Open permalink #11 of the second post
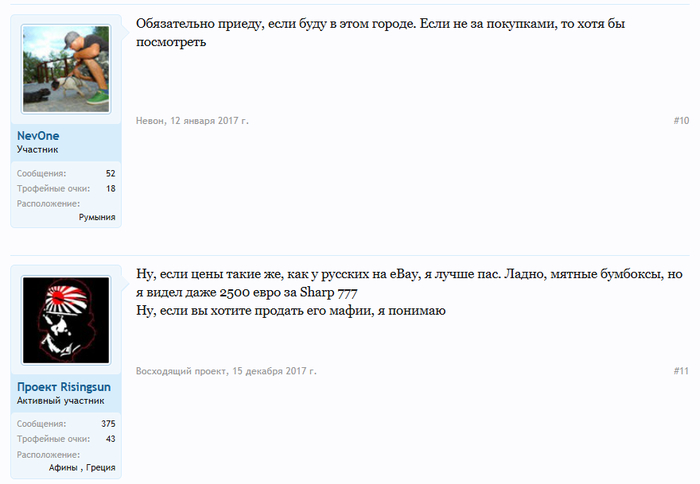 (x=680, y=371)
